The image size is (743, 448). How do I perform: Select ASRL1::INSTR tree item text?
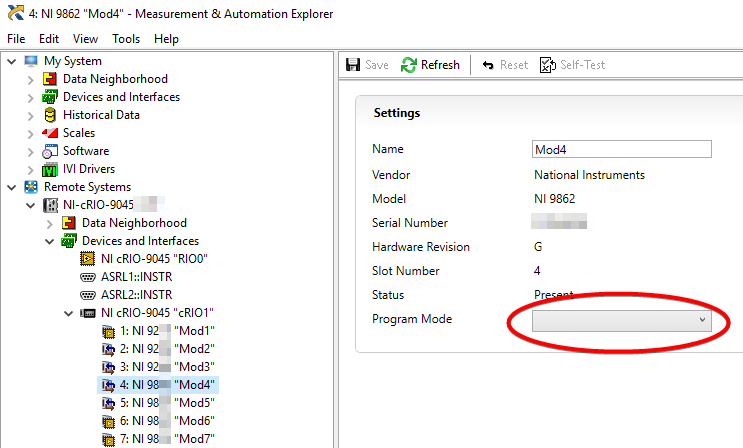click(x=136, y=277)
